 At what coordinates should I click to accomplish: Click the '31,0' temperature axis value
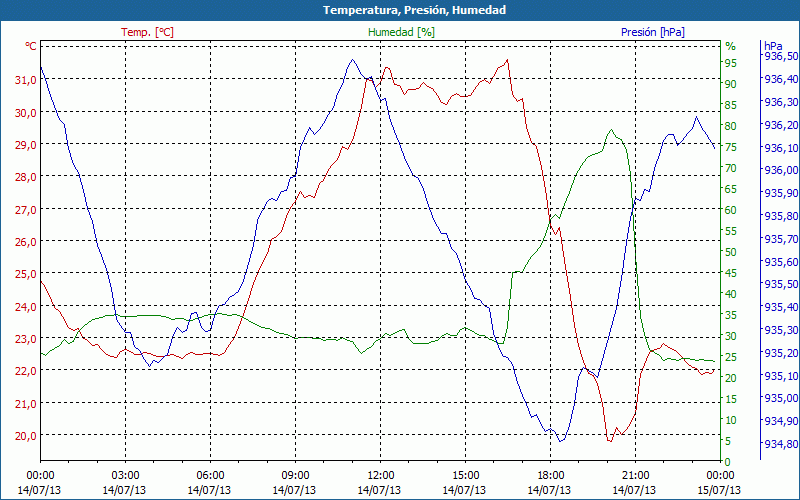coord(26,80)
